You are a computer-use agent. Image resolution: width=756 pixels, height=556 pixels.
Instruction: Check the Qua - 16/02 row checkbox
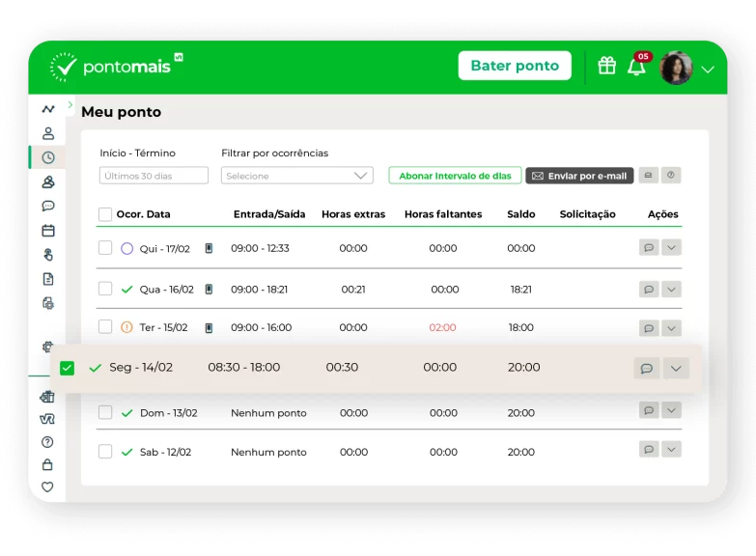[x=105, y=289]
